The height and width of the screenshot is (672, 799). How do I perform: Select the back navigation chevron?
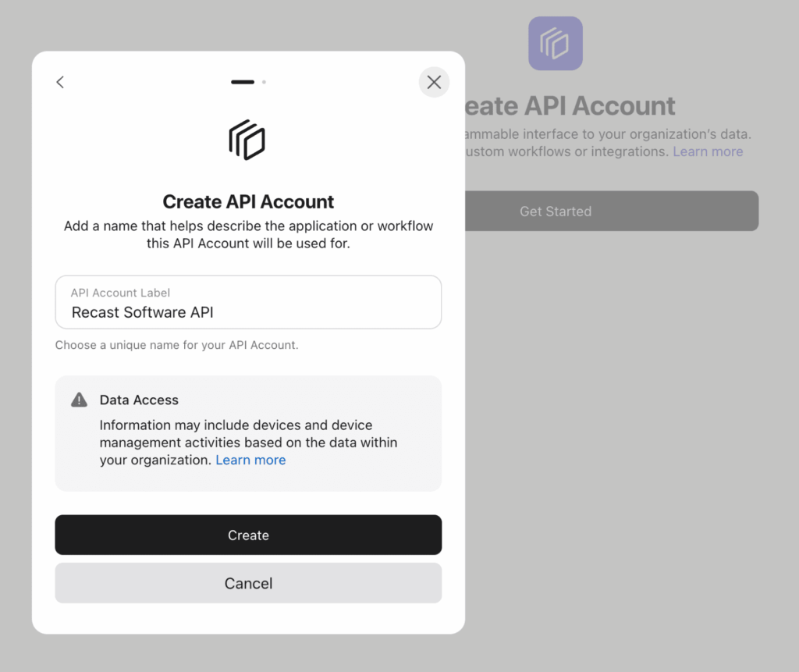(60, 82)
